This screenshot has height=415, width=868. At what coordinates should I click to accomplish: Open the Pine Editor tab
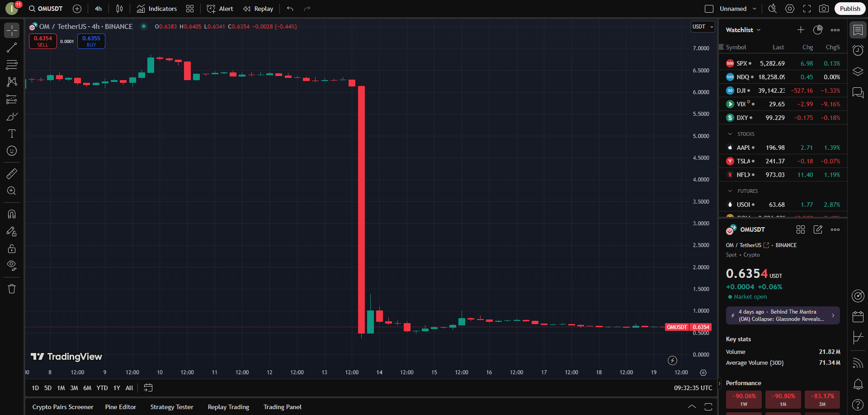(121, 407)
